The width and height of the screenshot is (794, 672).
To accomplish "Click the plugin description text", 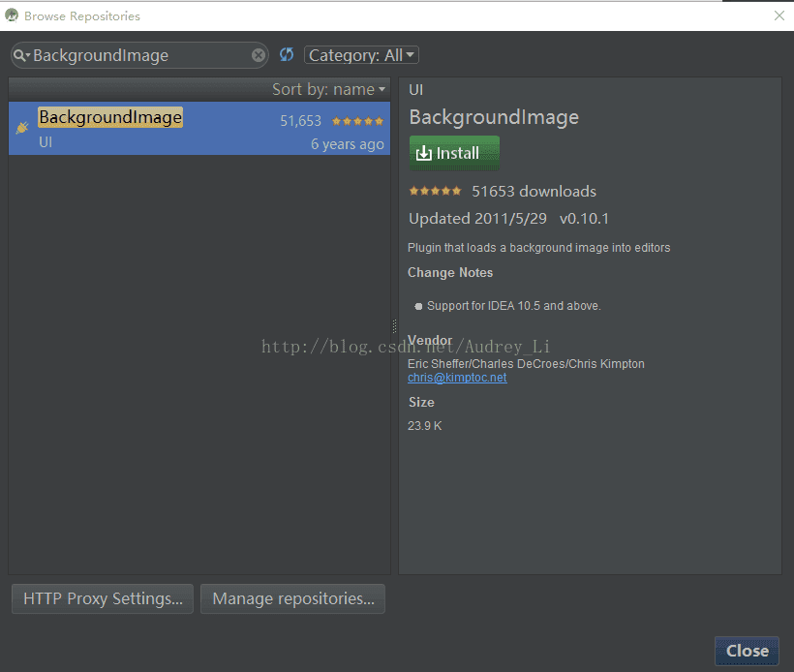I will (x=538, y=248).
